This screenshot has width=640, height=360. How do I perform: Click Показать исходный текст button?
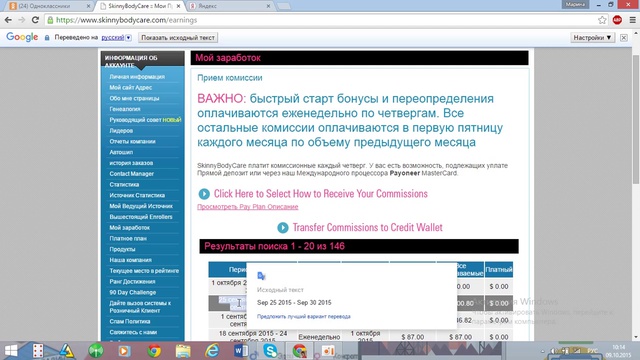(x=178, y=38)
